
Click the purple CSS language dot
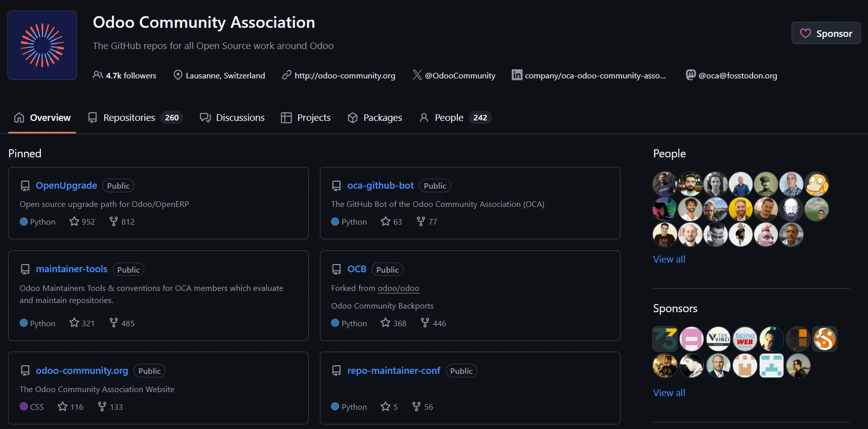[x=24, y=406]
